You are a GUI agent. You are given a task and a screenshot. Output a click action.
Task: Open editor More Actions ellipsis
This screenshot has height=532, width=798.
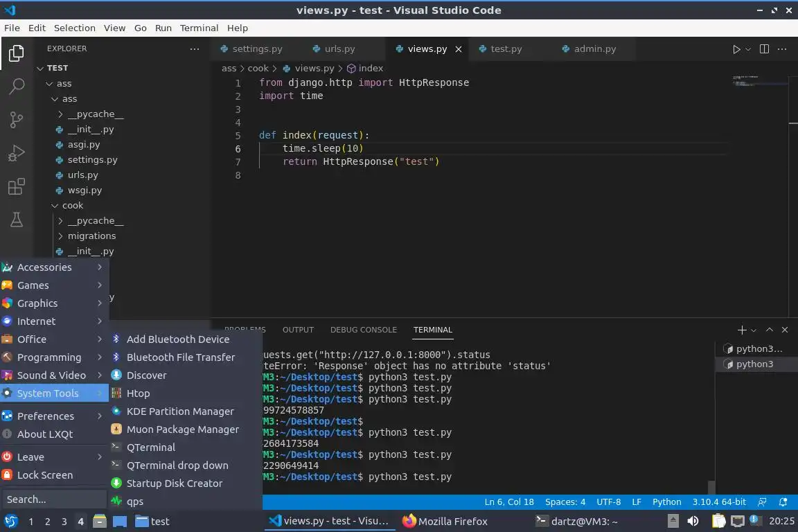tap(782, 49)
